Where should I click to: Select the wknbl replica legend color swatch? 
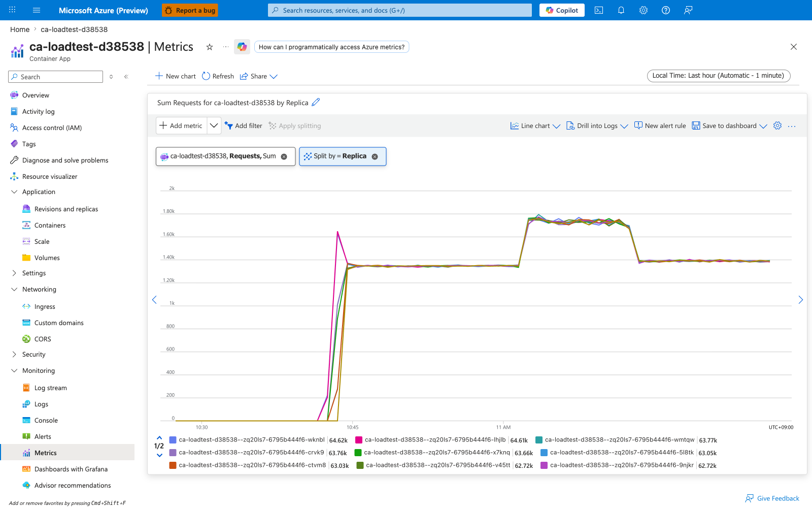click(x=173, y=440)
